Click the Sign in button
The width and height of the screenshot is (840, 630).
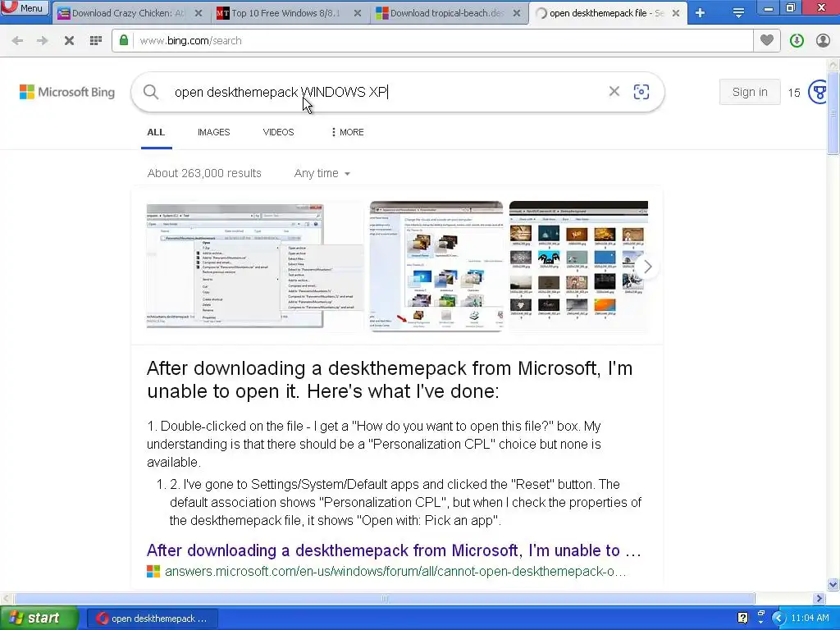750,92
